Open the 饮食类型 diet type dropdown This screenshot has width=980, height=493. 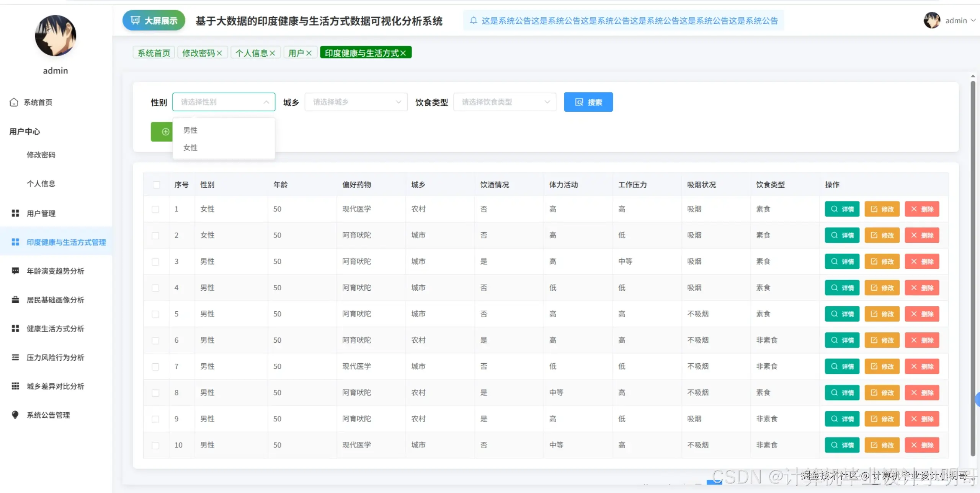505,102
